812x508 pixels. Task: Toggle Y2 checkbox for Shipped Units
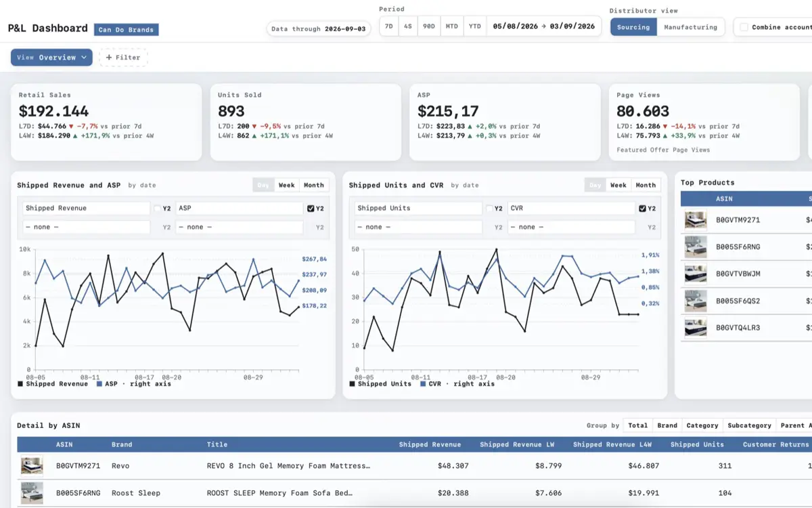[489, 209]
